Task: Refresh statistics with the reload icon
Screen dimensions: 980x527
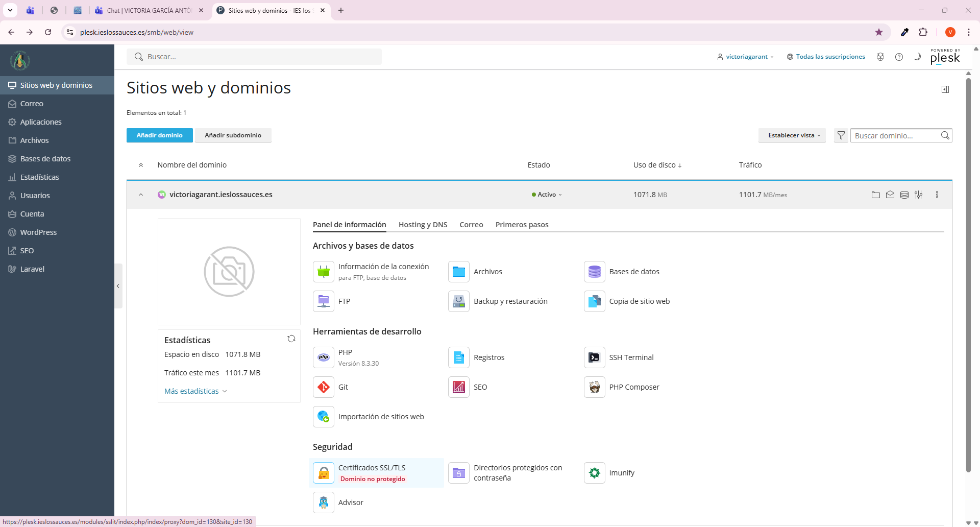Action: (x=291, y=339)
